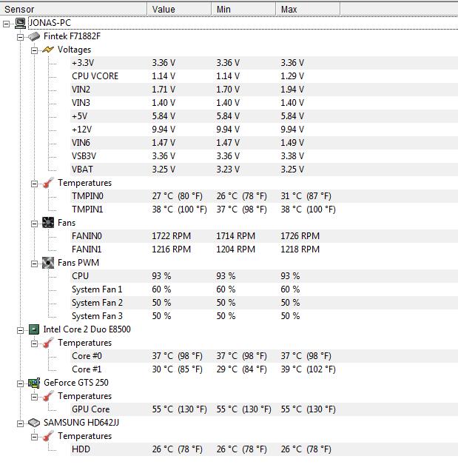The image size is (458, 476).
Task: Click the Fans PWM fan icon
Action: tap(48, 263)
